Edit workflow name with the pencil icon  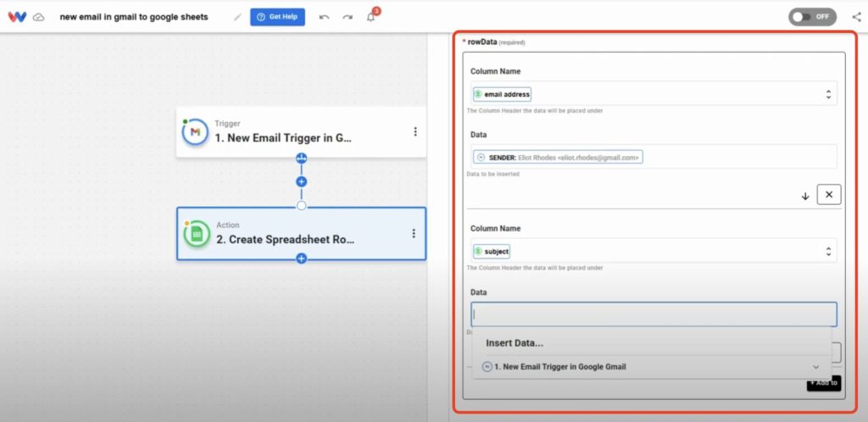[x=237, y=17]
